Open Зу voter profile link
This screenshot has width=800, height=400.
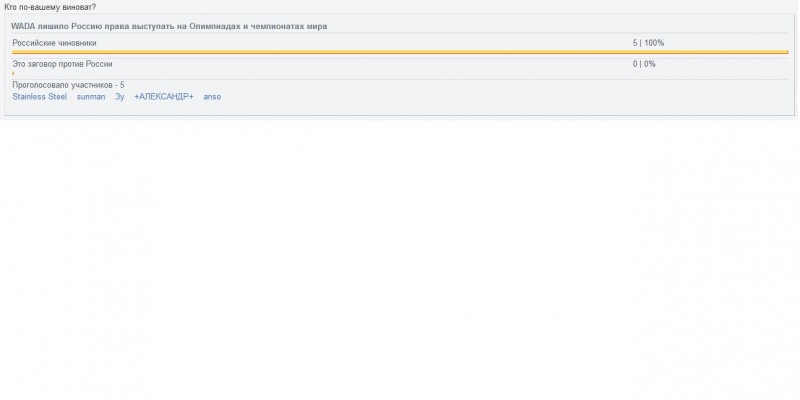119,96
